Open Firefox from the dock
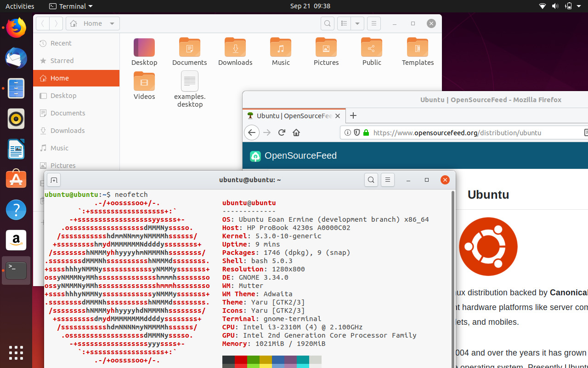The height and width of the screenshot is (368, 588). [x=16, y=28]
